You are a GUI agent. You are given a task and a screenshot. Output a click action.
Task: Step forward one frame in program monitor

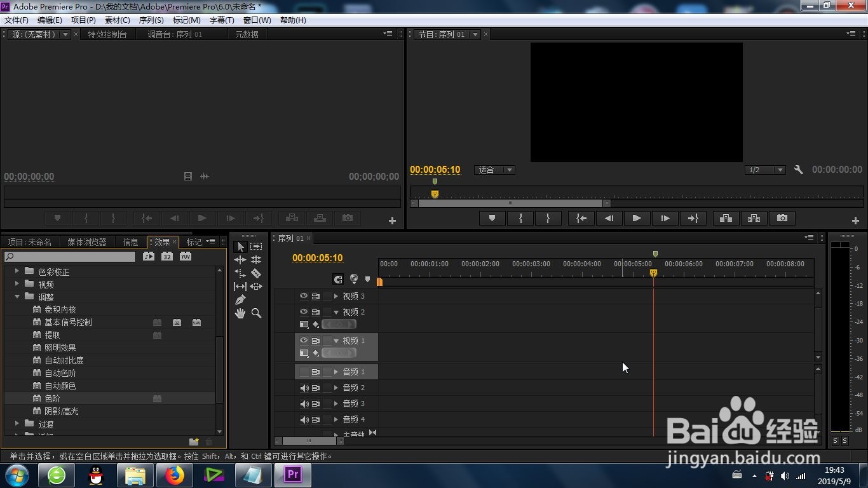[x=665, y=218]
